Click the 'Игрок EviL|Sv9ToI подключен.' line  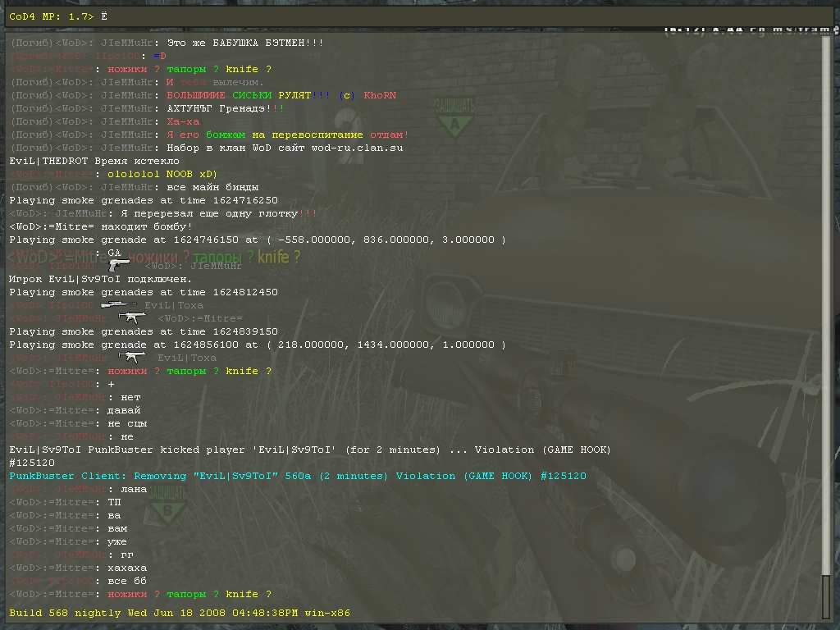click(x=100, y=279)
